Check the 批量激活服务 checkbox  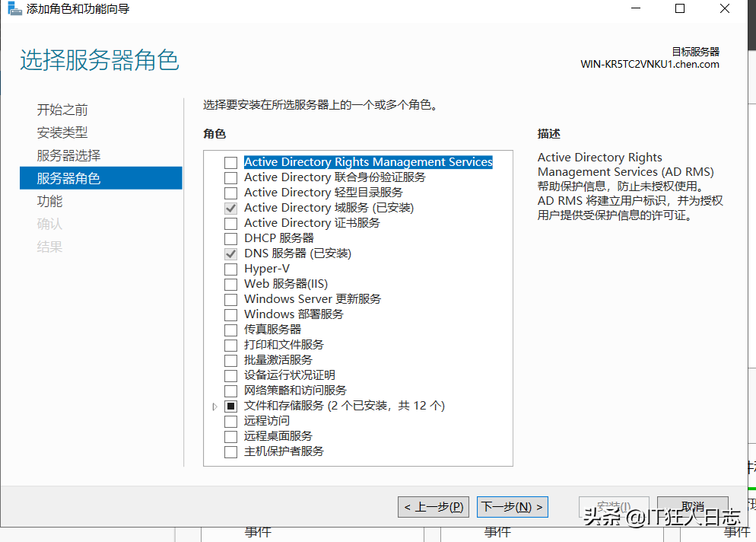(231, 360)
